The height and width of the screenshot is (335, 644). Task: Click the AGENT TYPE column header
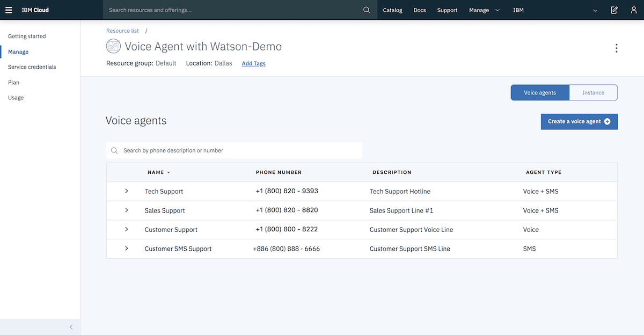[x=544, y=172]
